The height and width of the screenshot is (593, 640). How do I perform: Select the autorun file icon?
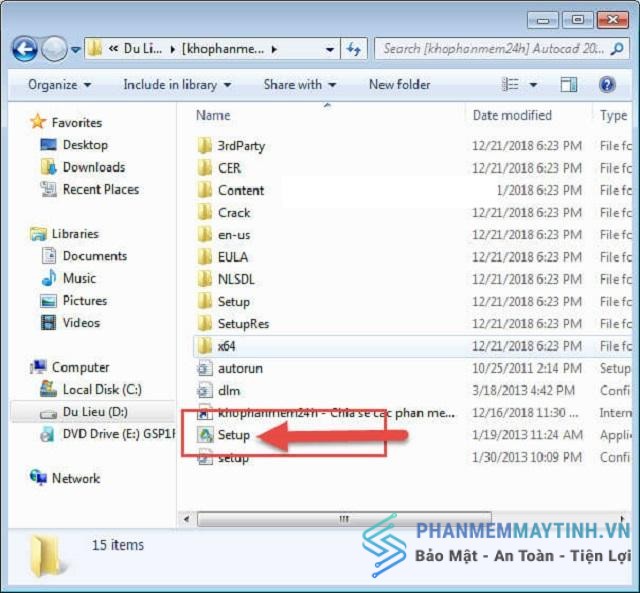[x=204, y=369]
